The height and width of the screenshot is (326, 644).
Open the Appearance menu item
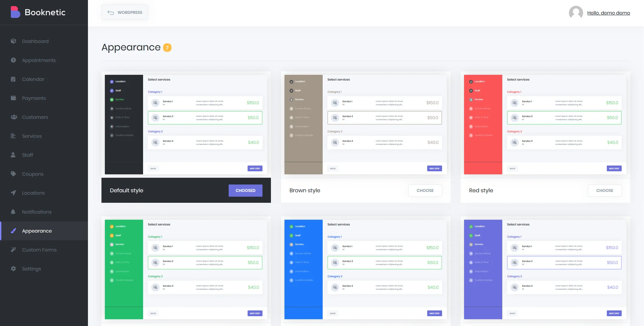tap(37, 231)
